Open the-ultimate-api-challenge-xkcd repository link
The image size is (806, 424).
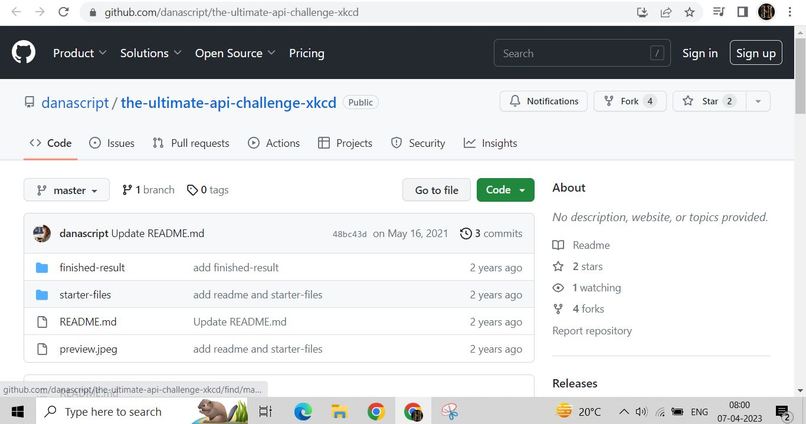[x=228, y=103]
